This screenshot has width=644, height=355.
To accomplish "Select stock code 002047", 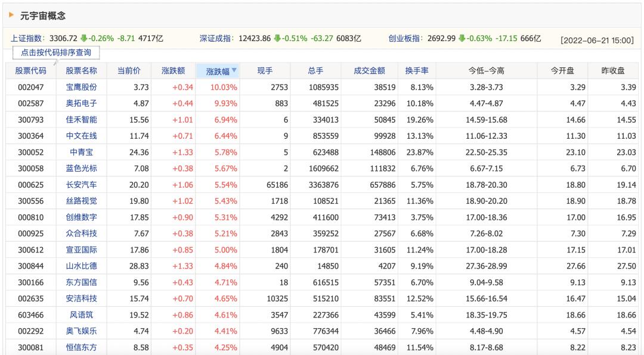I will coord(31,87).
